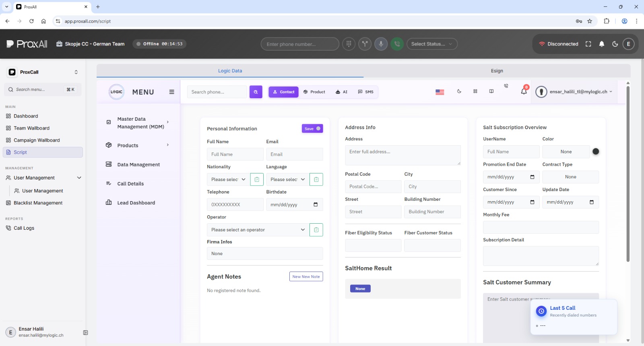Screen dimensions: 644x346
Task: Expand the Products menu item
Action: (137, 145)
